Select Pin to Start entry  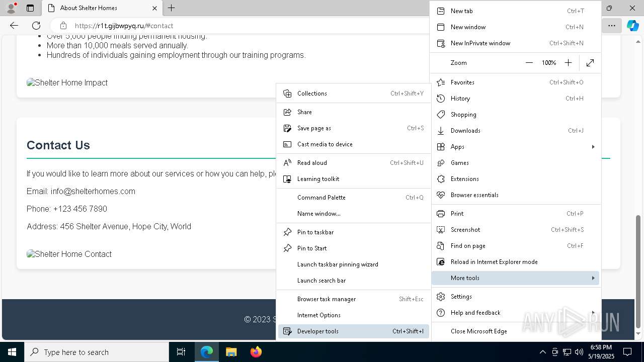point(353,248)
